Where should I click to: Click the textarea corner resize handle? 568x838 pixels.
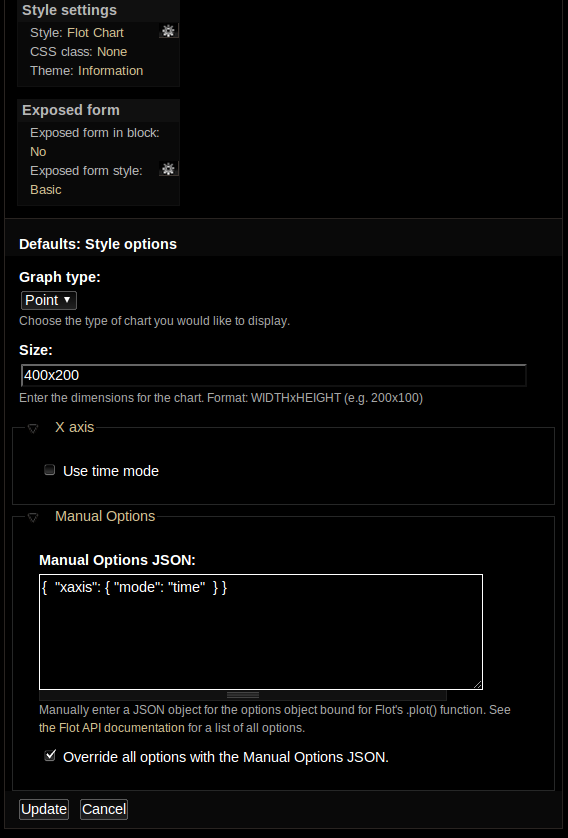[478, 685]
